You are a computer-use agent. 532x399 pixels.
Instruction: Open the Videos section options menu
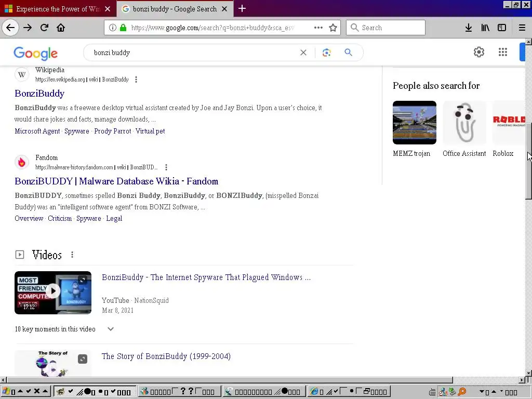pos(72,255)
